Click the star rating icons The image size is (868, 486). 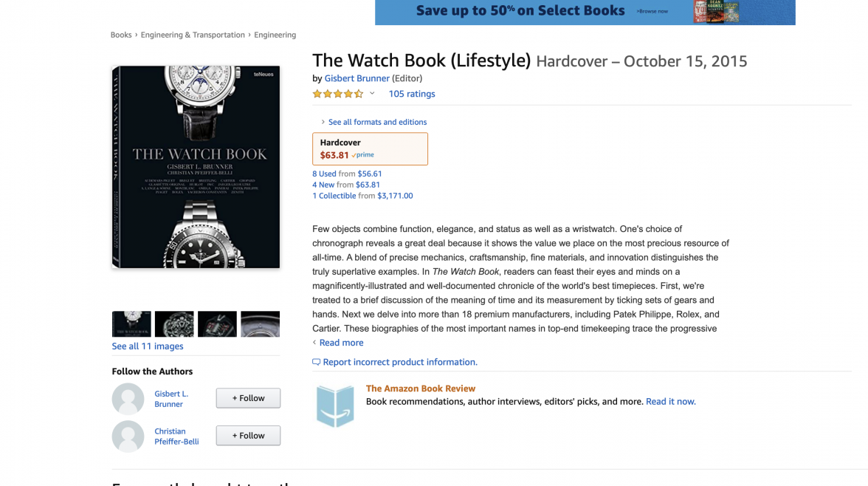(x=337, y=94)
